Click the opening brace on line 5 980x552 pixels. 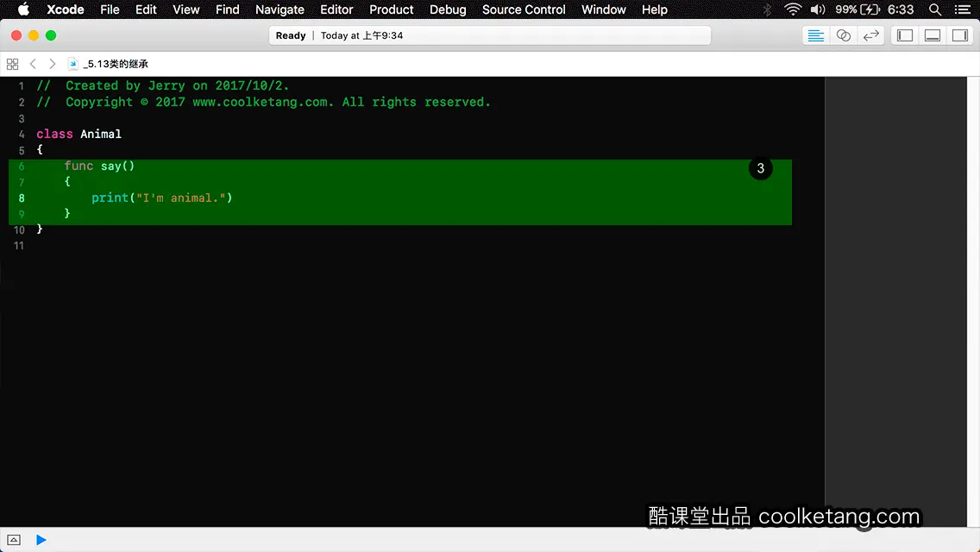(x=40, y=149)
